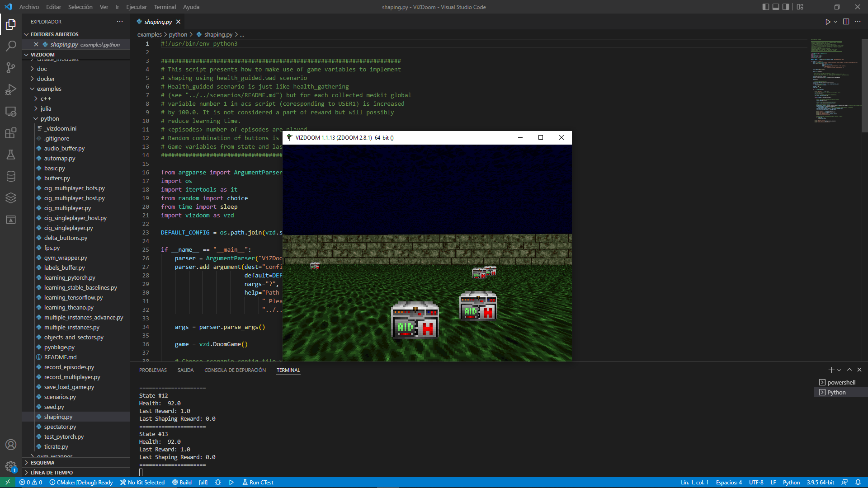Open the Accounts icon in the activity bar
This screenshot has width=868, height=488.
11,445
